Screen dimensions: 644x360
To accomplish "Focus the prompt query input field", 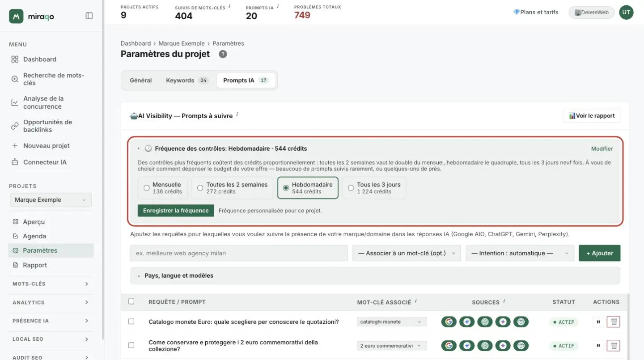I will pyautogui.click(x=239, y=253).
